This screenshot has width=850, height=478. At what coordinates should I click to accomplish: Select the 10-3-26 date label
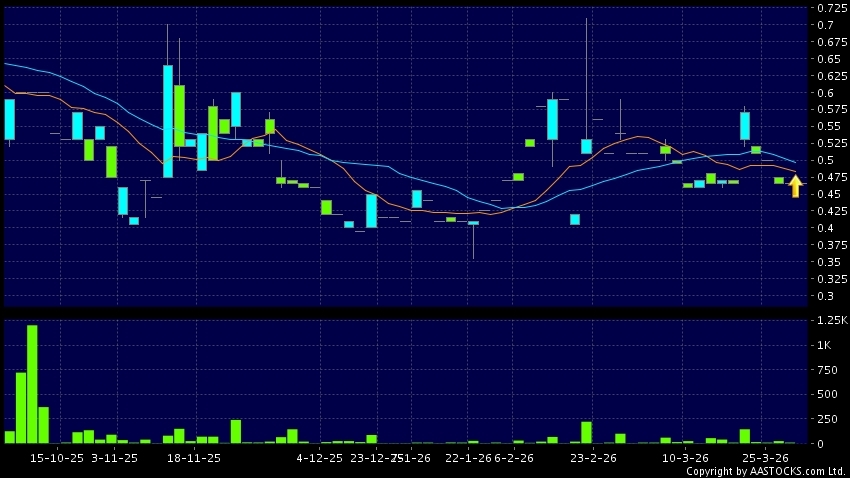point(686,457)
